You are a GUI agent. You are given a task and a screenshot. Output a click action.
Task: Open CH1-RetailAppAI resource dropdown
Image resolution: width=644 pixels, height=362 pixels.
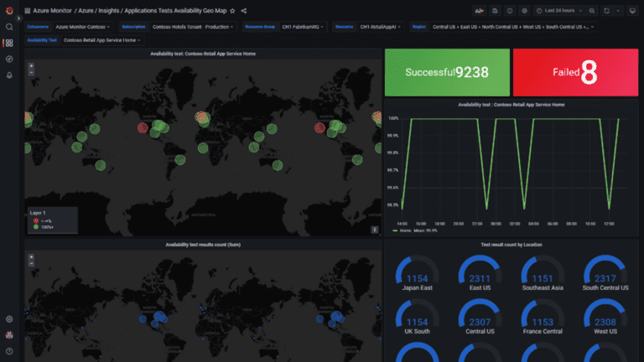point(380,27)
